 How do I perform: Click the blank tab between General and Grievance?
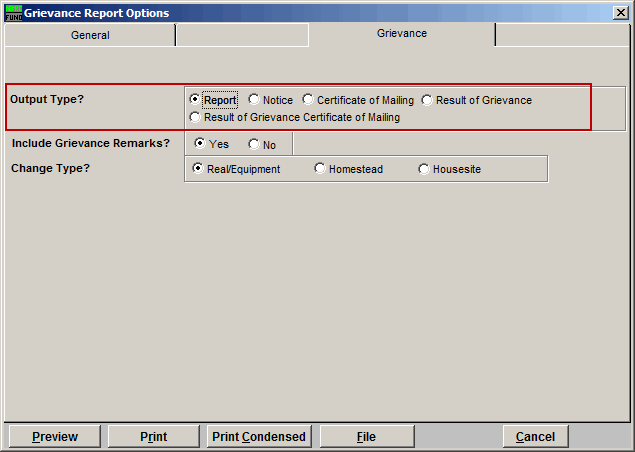pyautogui.click(x=242, y=35)
